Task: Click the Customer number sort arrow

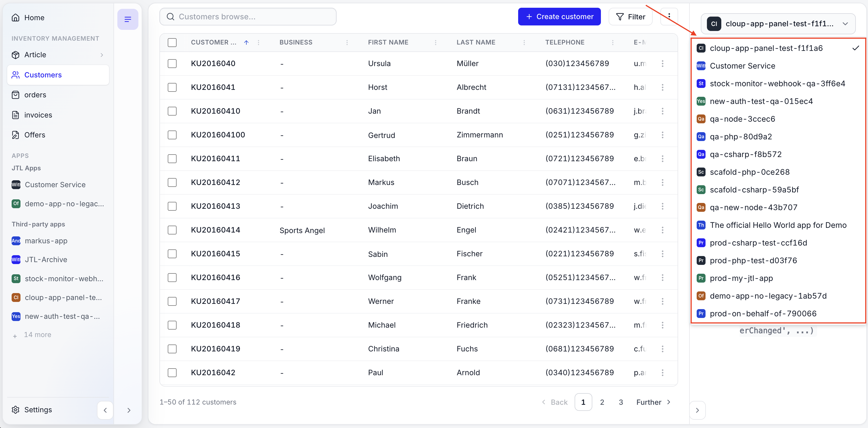Action: coord(246,42)
